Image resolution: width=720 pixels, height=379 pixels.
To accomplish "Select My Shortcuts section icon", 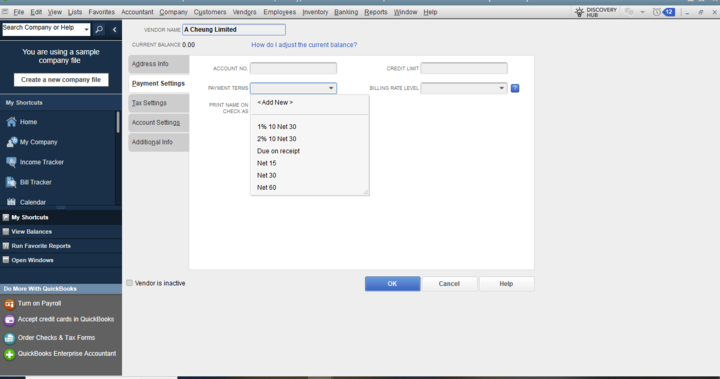I will 6,217.
